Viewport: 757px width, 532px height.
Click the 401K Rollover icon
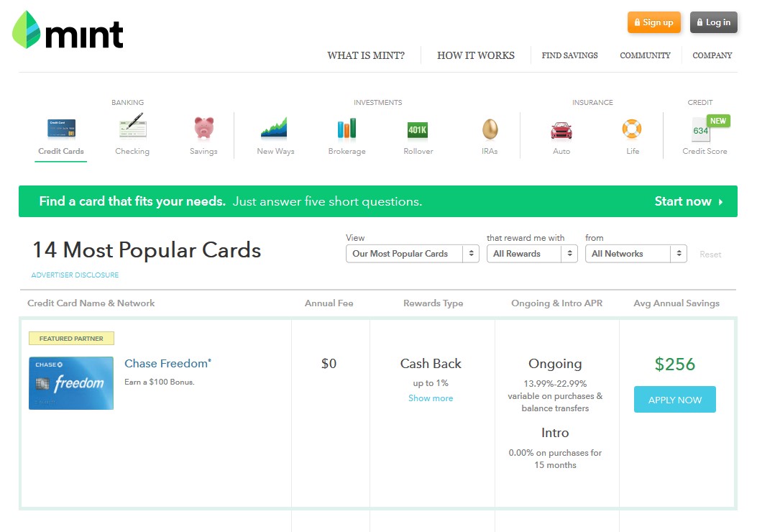418,129
